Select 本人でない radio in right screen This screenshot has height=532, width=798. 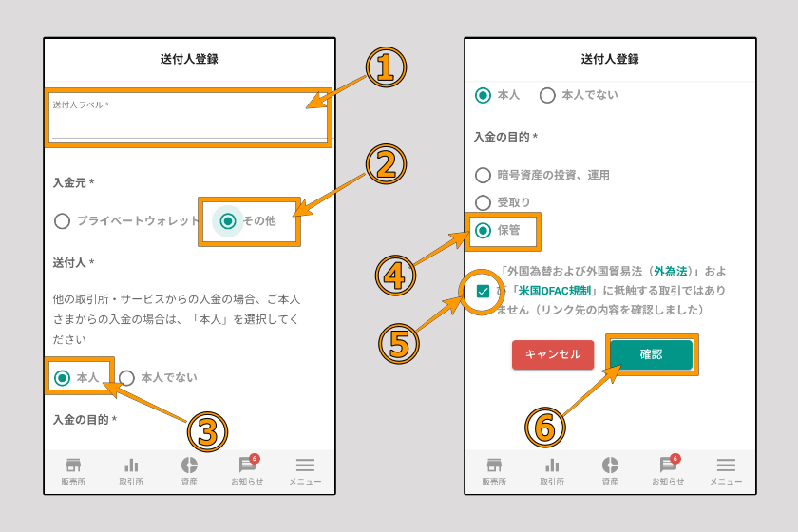click(x=547, y=95)
